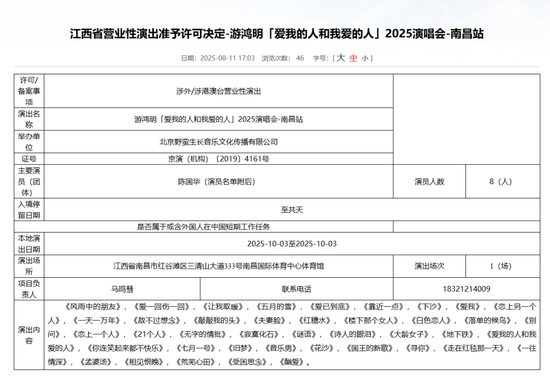This screenshot has width=550, height=376.
Task: Click the page title about 游鸿明 2025演唱会-南昌站
Action: [x=277, y=34]
